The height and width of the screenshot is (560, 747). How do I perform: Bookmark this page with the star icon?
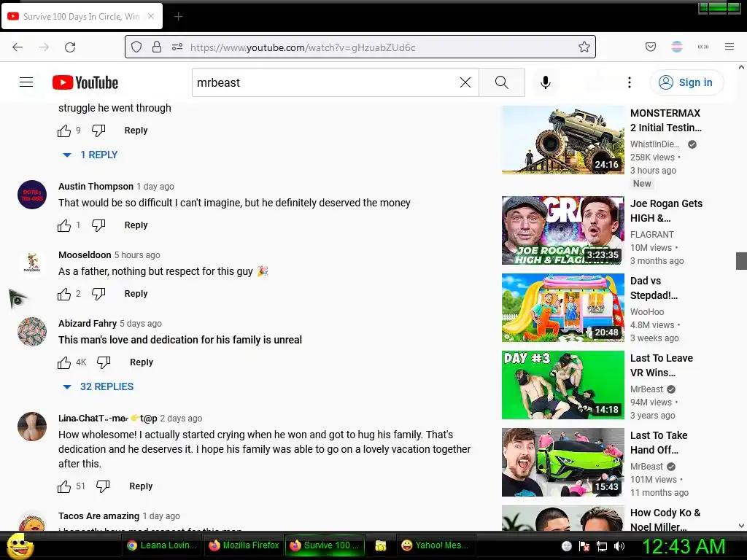(584, 47)
